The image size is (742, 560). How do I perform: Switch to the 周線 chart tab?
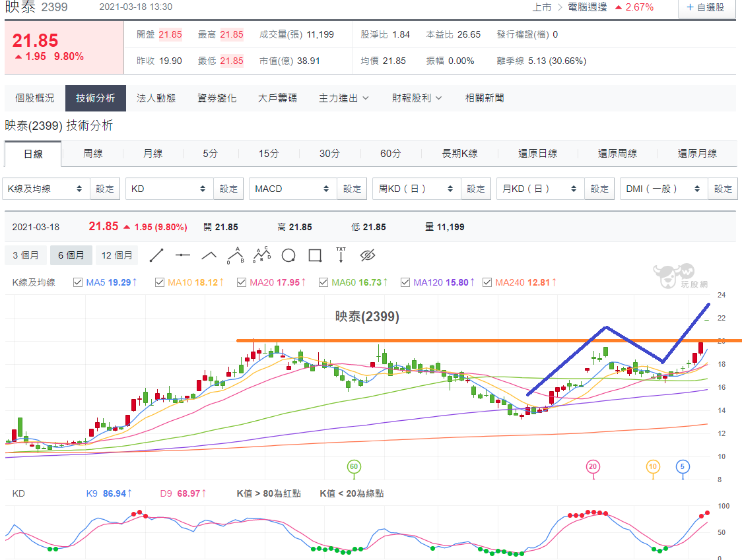(92, 154)
